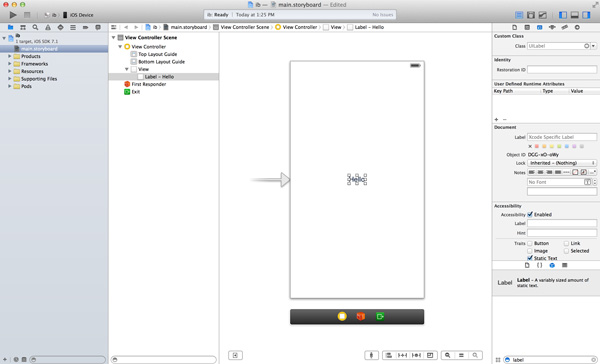Click the Accessibility Hint field

pyautogui.click(x=562, y=233)
